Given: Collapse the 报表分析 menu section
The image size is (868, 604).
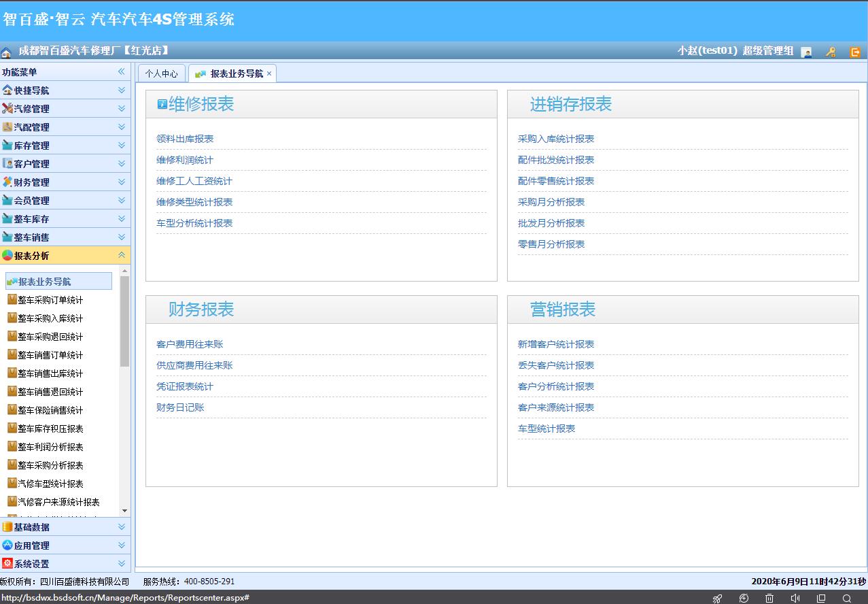Looking at the screenshot, I should 121,255.
